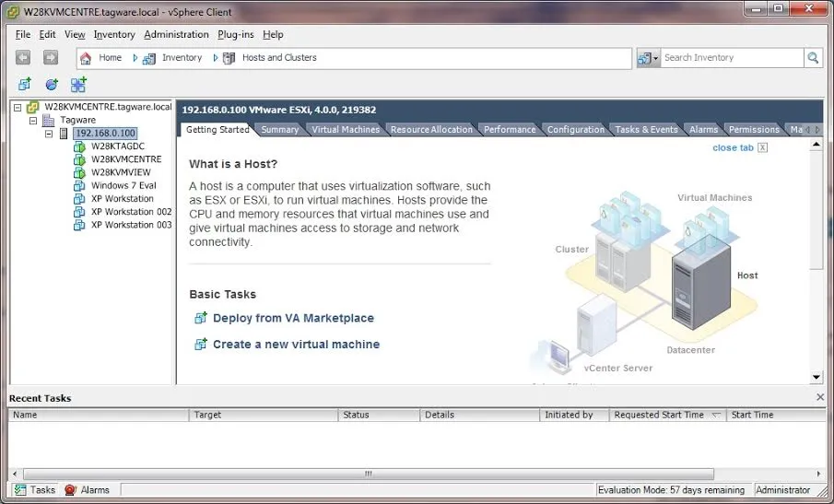The image size is (834, 504).
Task: Click the back navigation arrow icon
Action: [x=23, y=57]
